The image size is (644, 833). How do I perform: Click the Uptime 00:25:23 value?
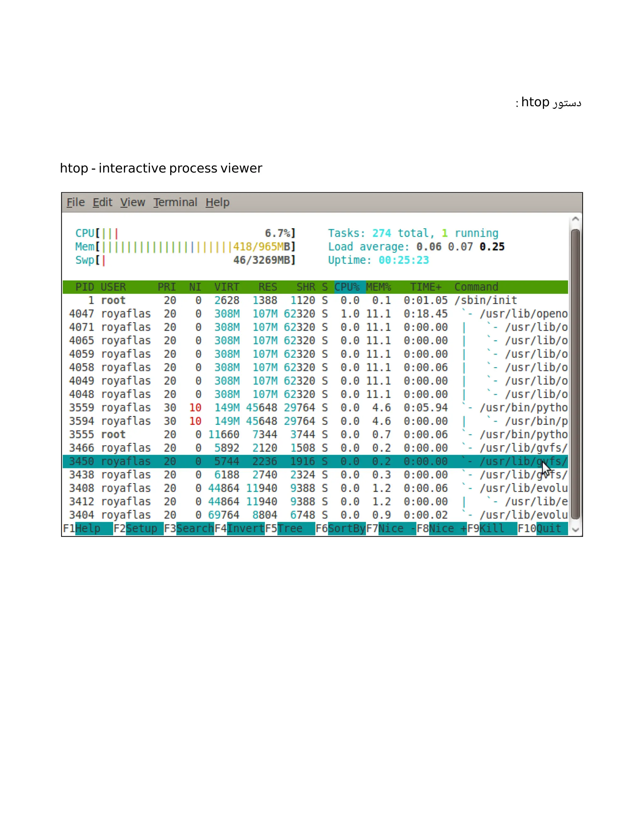tap(404, 260)
